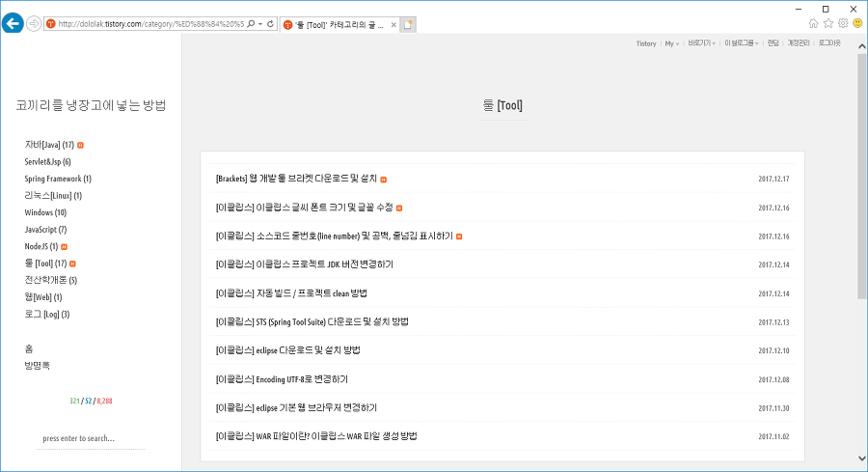The image size is (868, 472).
Task: Open the 전산학개론 (5) category
Action: tap(50, 280)
